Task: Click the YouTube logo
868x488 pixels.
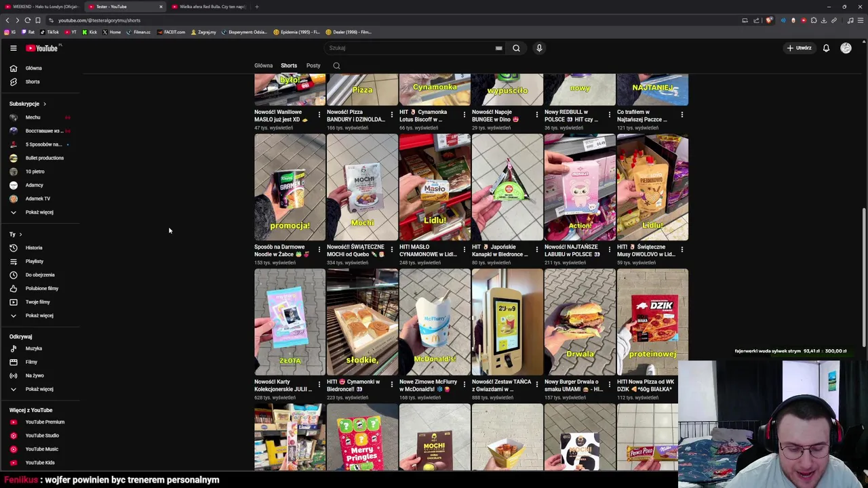Action: coord(42,48)
